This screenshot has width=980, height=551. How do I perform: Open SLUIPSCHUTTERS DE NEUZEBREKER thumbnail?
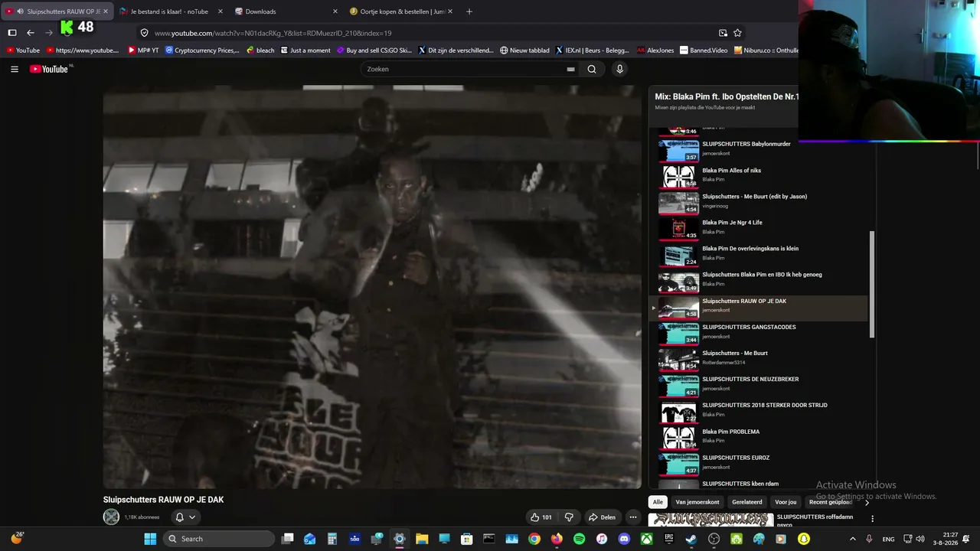tap(678, 386)
